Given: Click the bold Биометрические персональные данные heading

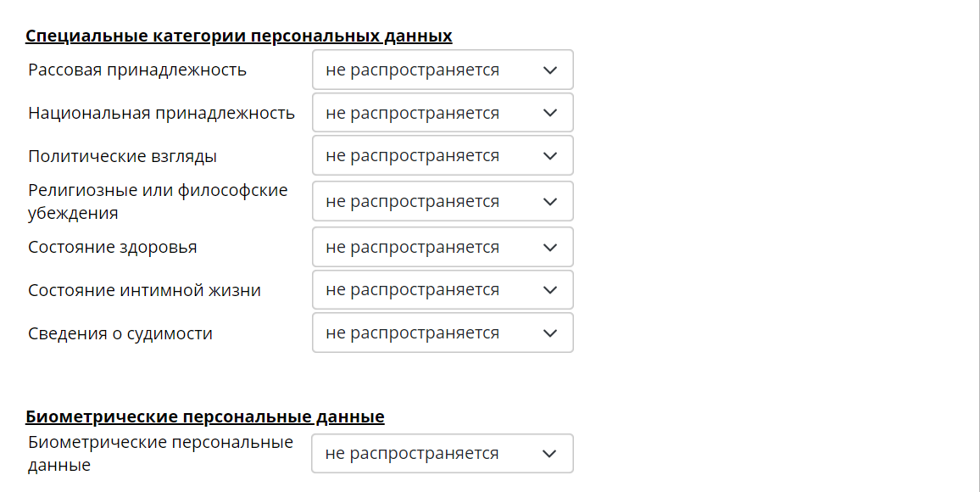Looking at the screenshot, I should 204,417.
